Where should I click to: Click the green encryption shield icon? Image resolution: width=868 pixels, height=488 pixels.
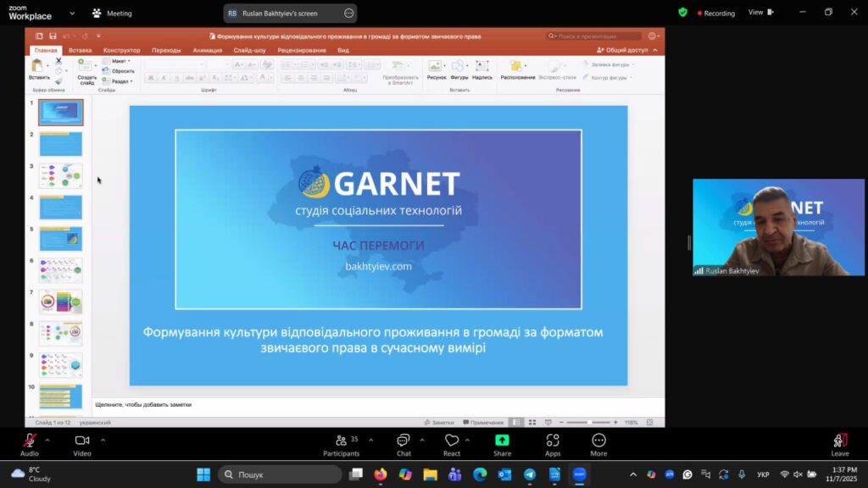click(682, 13)
